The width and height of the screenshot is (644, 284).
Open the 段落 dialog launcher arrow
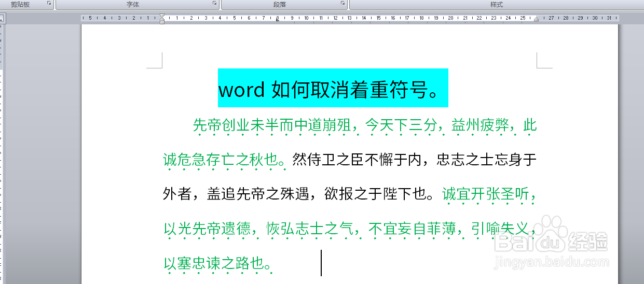point(342,4)
